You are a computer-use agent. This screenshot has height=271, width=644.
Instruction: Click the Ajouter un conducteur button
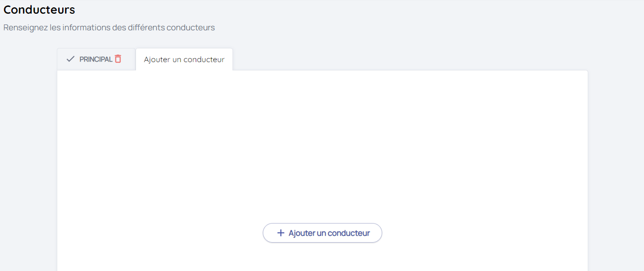tap(322, 233)
